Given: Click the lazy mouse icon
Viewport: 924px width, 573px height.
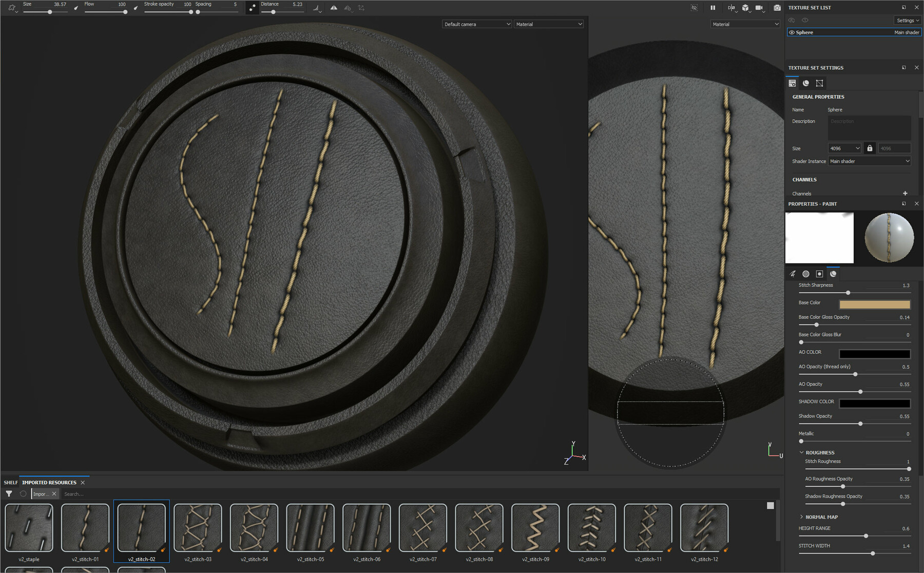Looking at the screenshot, I should coord(252,8).
